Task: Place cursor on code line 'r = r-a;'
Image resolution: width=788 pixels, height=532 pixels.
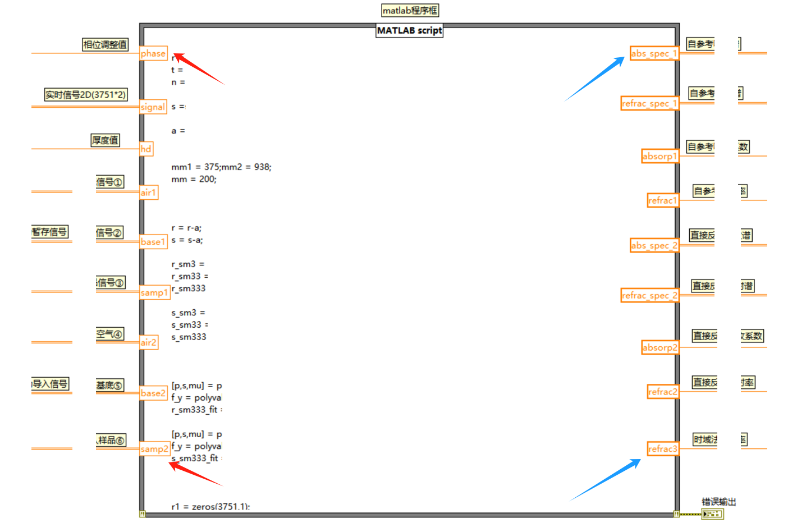Action: [x=186, y=228]
